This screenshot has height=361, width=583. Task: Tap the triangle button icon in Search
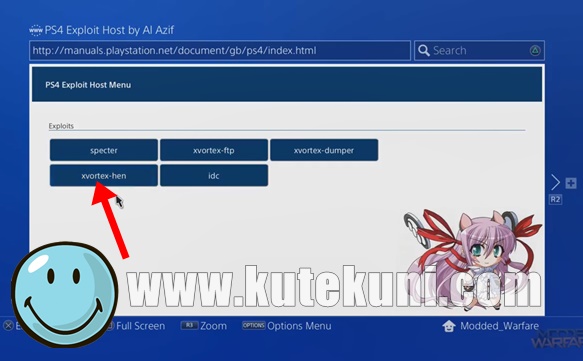[x=535, y=51]
